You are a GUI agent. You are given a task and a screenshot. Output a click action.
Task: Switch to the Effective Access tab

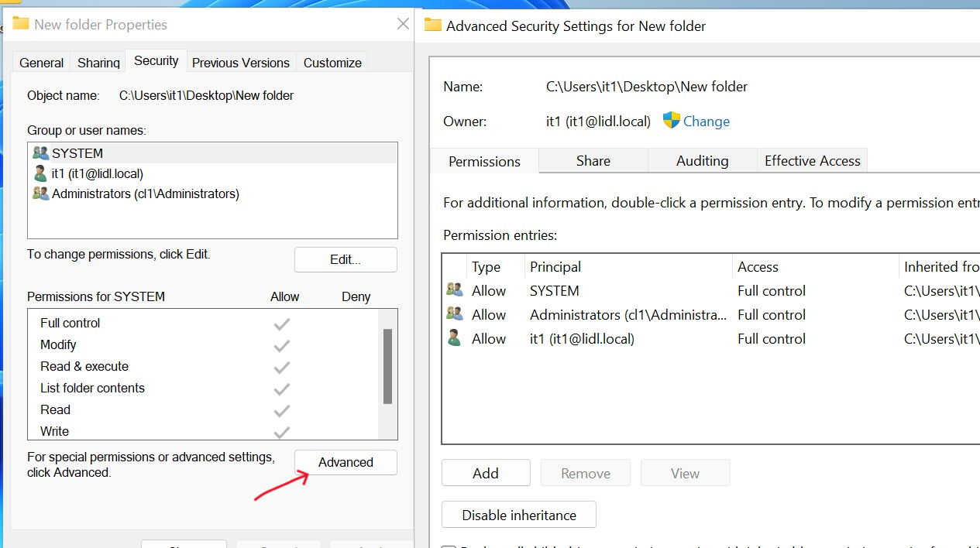coord(812,160)
